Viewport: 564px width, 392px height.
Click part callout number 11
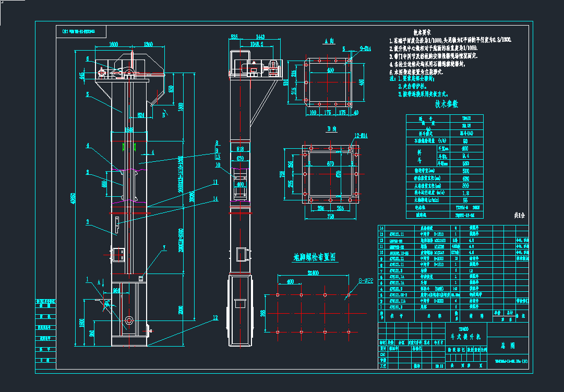click(214, 182)
